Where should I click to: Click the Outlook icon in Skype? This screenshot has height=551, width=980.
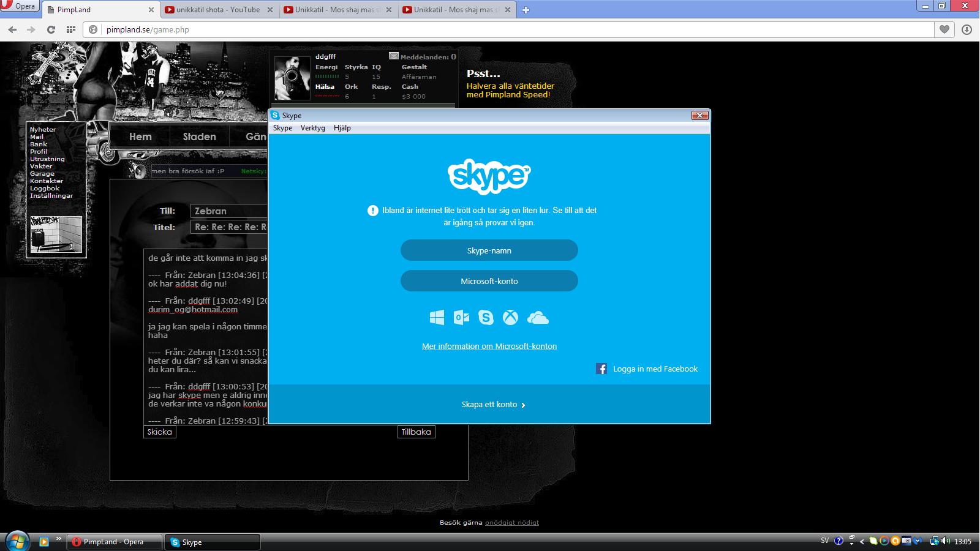pos(461,317)
